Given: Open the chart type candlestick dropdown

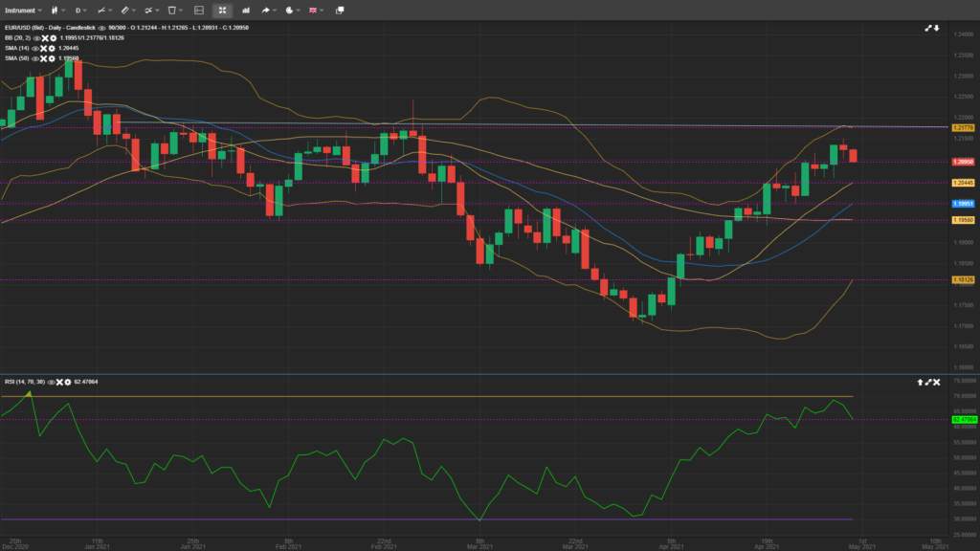Looking at the screenshot, I should tap(57, 10).
